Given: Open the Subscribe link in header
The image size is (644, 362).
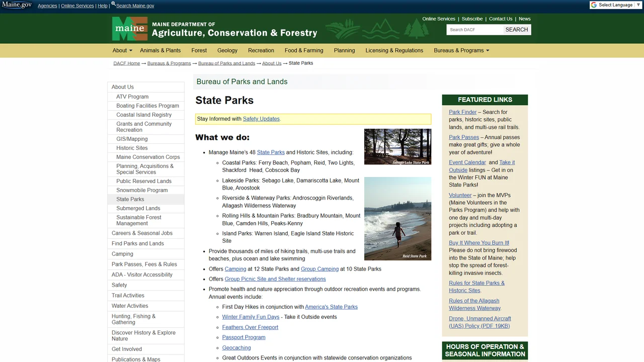Looking at the screenshot, I should tap(472, 19).
